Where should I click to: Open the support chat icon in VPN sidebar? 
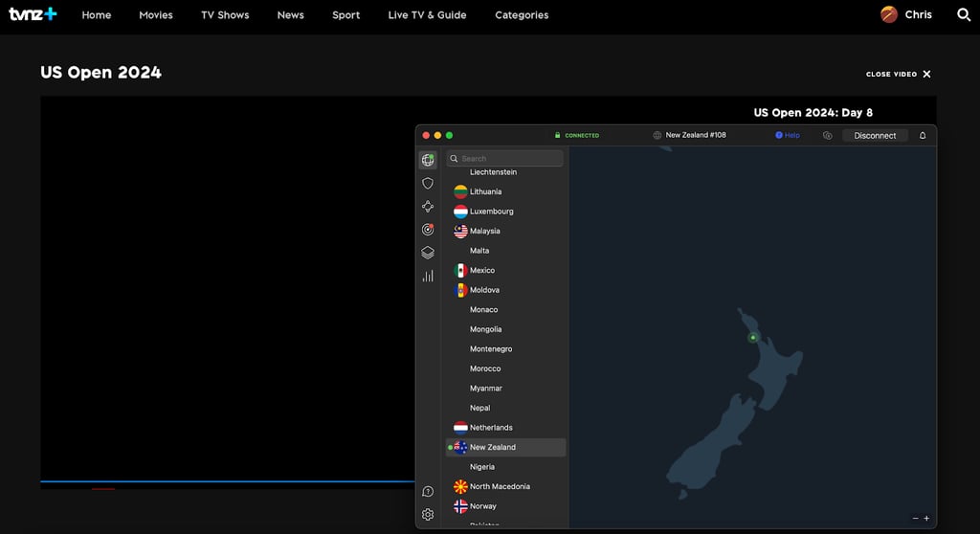pyautogui.click(x=428, y=492)
